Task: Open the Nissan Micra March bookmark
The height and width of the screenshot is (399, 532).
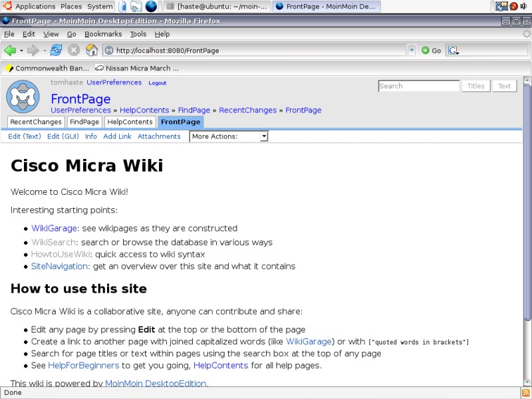Action: pos(137,68)
